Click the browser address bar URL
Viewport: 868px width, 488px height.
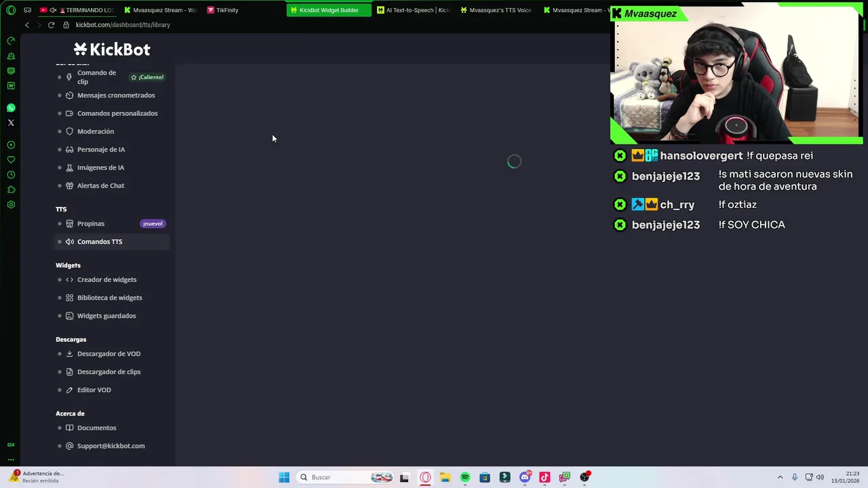(x=123, y=25)
